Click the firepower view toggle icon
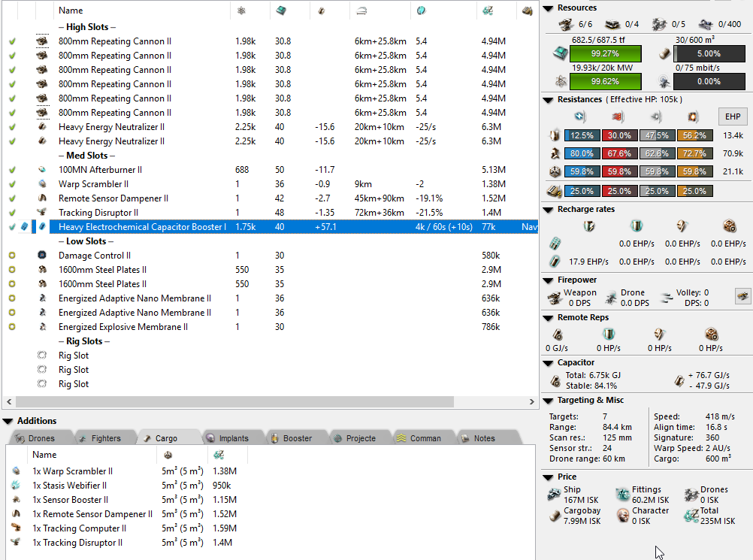The width and height of the screenshot is (753, 560). [742, 297]
